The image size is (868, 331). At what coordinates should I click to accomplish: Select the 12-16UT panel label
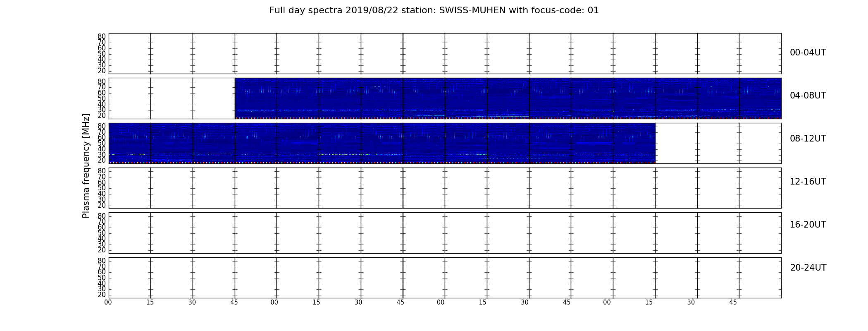[808, 182]
